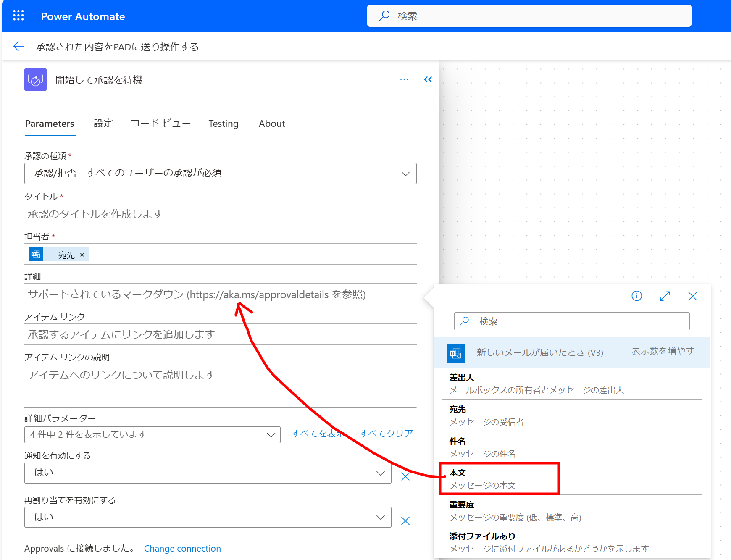Click the 開始して承認を待機 action title
The image size is (731, 560).
[x=99, y=80]
